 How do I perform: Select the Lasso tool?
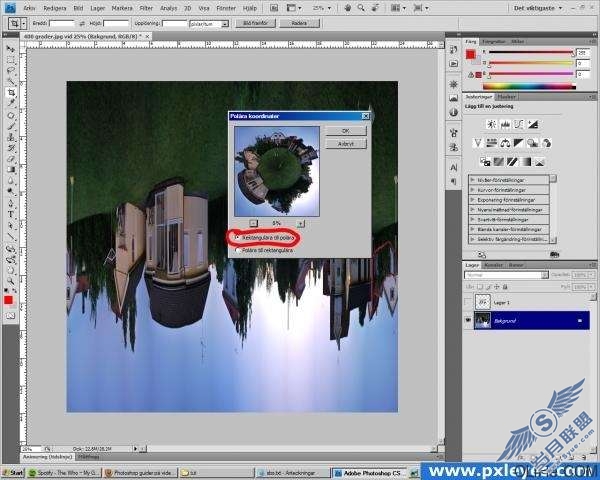(x=11, y=71)
